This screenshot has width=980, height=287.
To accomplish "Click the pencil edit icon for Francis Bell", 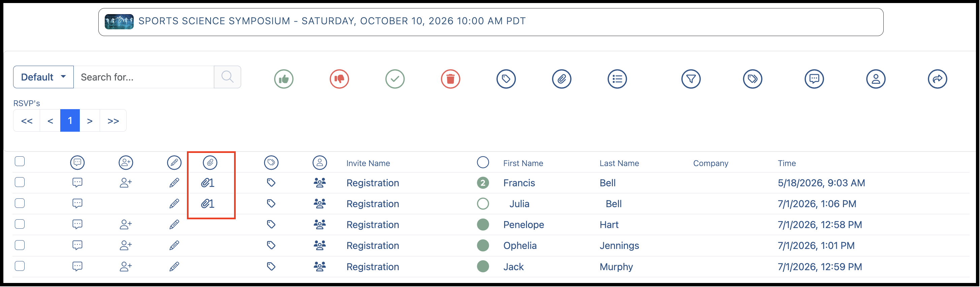I will 174,183.
